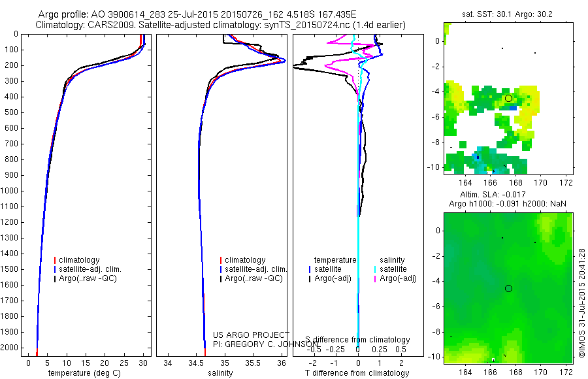Click the 'US ARGO PROJECT' text

tap(252, 335)
